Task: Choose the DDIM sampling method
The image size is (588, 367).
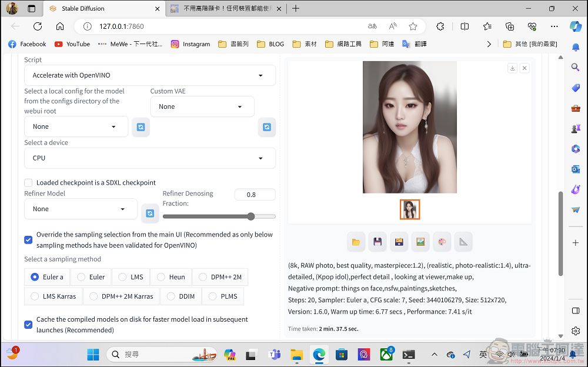Action: 181,296
